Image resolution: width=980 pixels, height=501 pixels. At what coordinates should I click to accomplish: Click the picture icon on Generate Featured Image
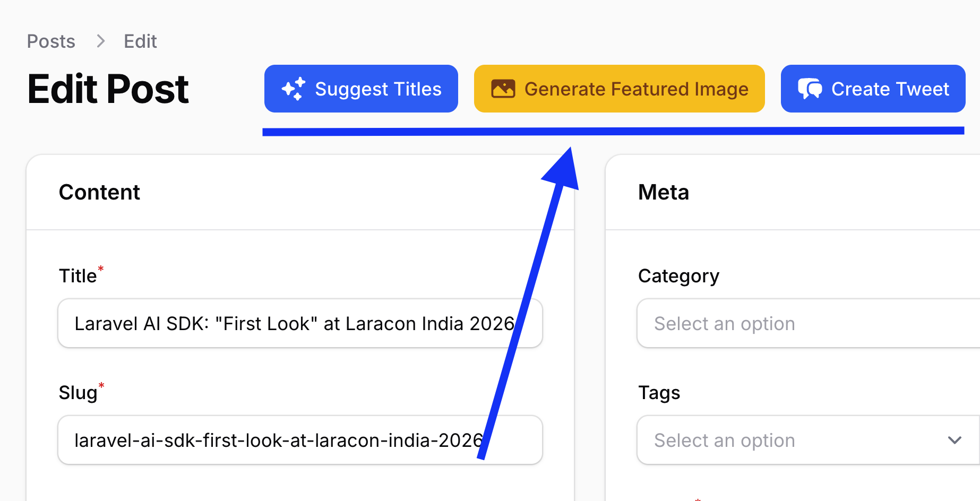click(x=503, y=89)
